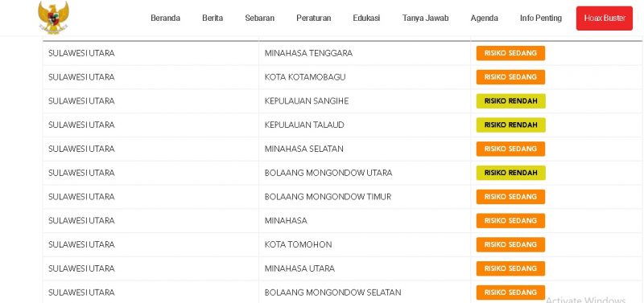Open the Sebaran navigation link
The image size is (644, 303).
coord(259,18)
